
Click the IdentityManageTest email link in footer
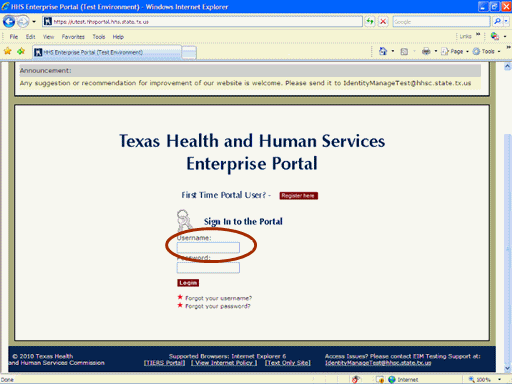point(378,363)
